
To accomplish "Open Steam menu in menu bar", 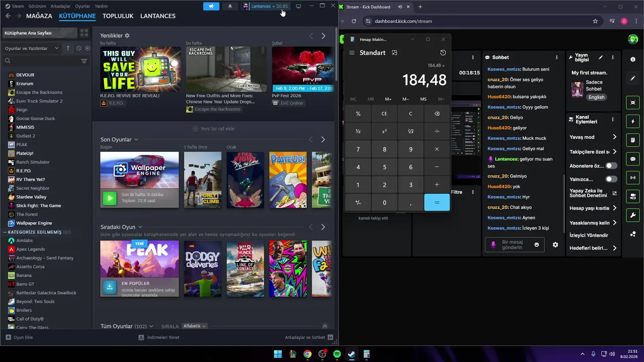I will point(15,6).
